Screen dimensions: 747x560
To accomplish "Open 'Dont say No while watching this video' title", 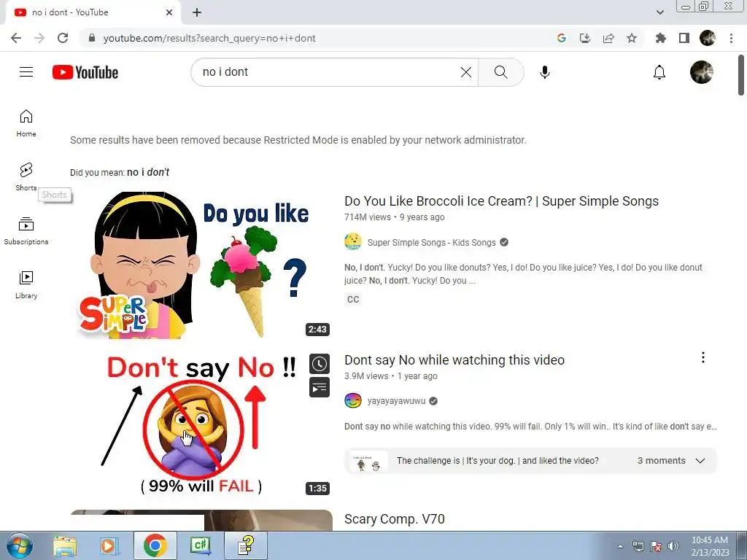I will click(x=454, y=360).
